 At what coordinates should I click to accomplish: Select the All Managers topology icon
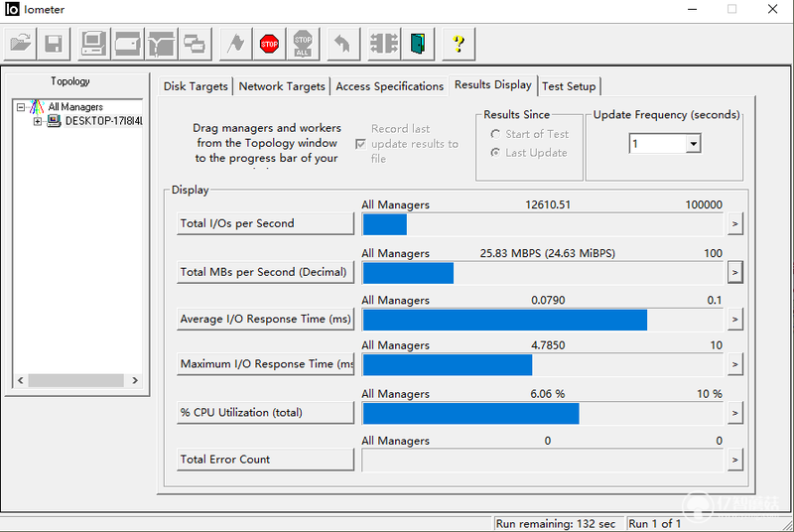coord(37,107)
